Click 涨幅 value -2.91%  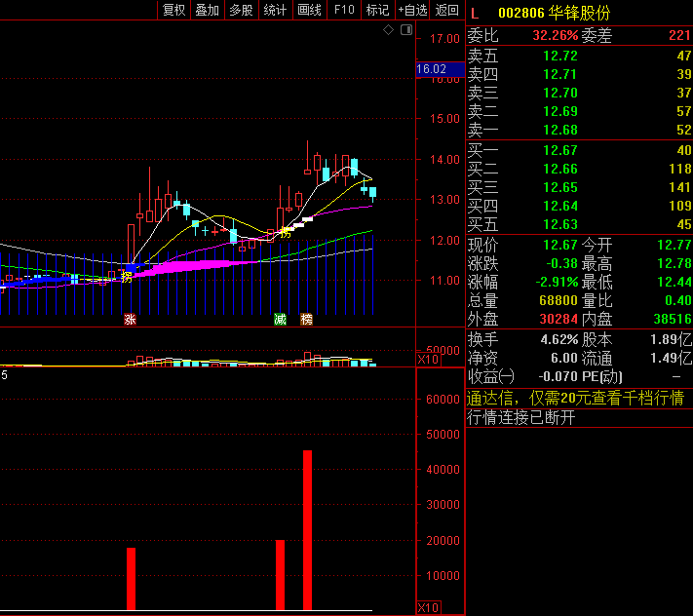pyautogui.click(x=557, y=283)
